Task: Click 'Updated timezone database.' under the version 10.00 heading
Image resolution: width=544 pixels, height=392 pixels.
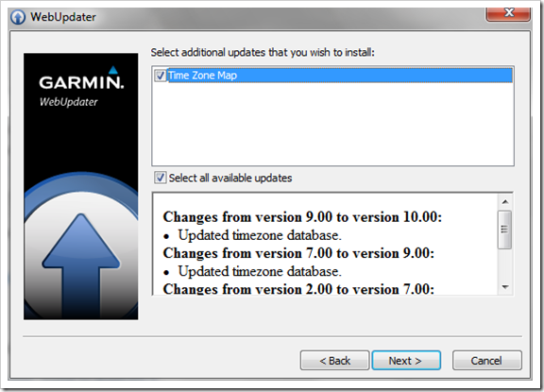Action: point(260,235)
